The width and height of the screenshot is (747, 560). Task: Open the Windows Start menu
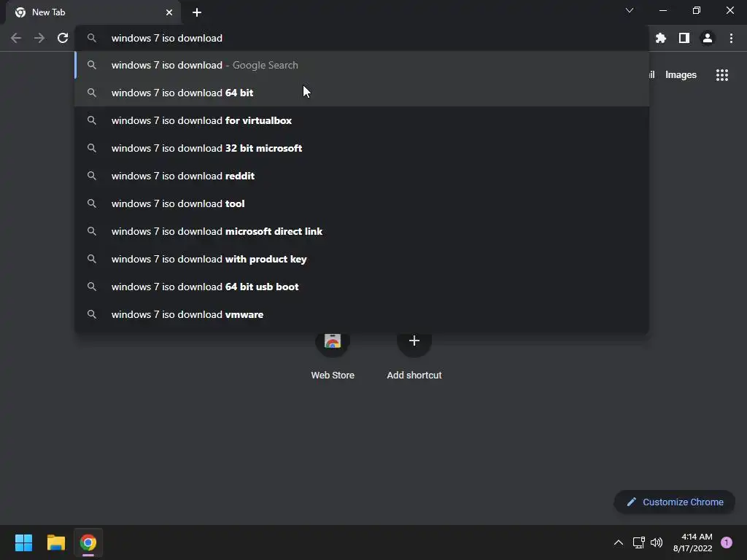[x=24, y=542]
